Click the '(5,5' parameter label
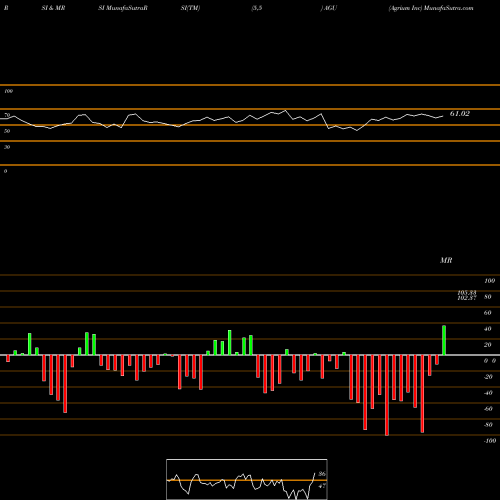The height and width of the screenshot is (500, 500). pos(257,8)
